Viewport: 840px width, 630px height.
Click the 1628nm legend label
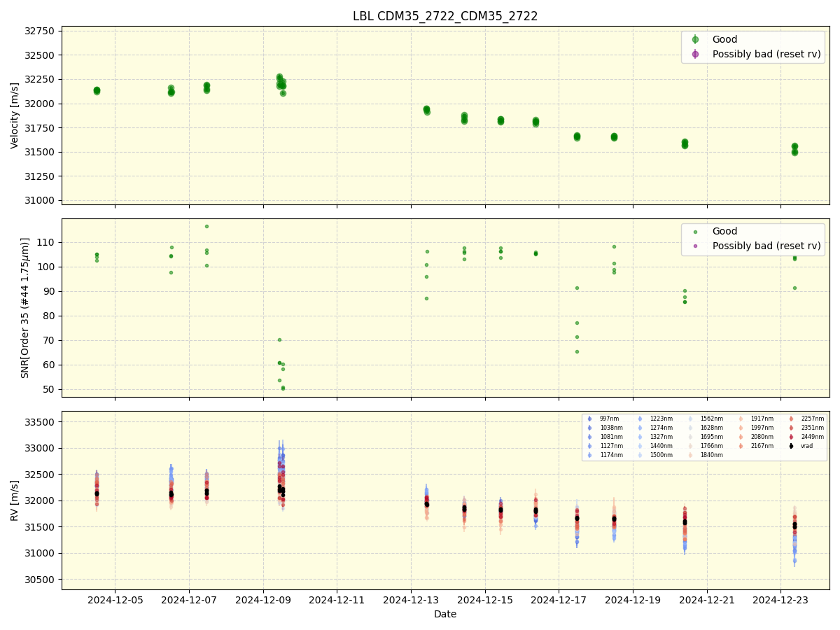coord(712,428)
